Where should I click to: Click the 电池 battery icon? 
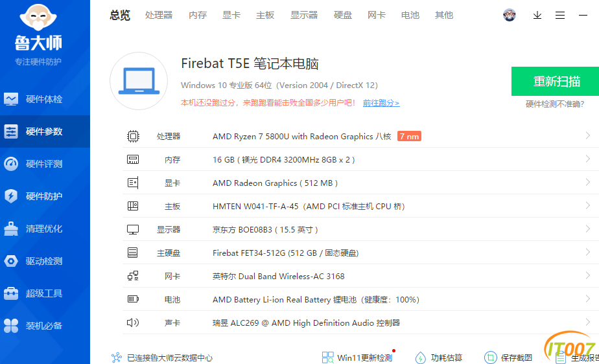pyautogui.click(x=133, y=299)
